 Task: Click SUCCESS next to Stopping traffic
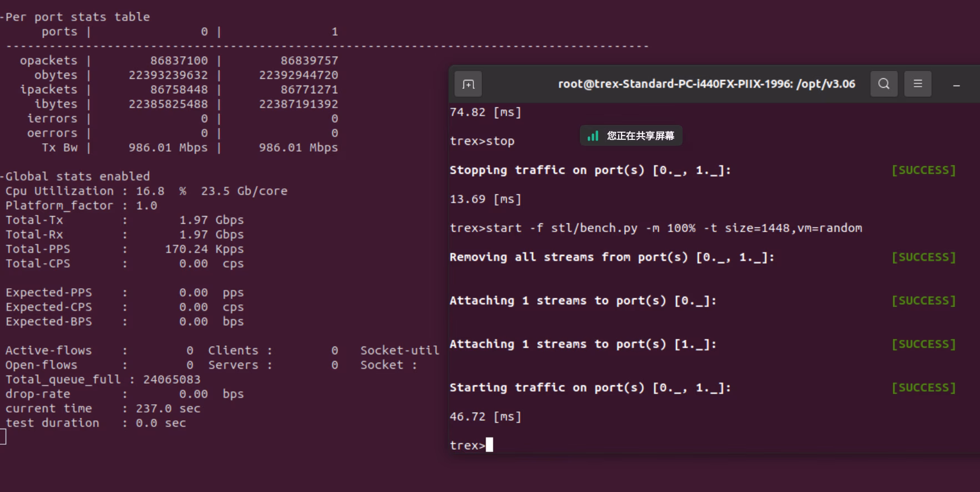point(923,170)
